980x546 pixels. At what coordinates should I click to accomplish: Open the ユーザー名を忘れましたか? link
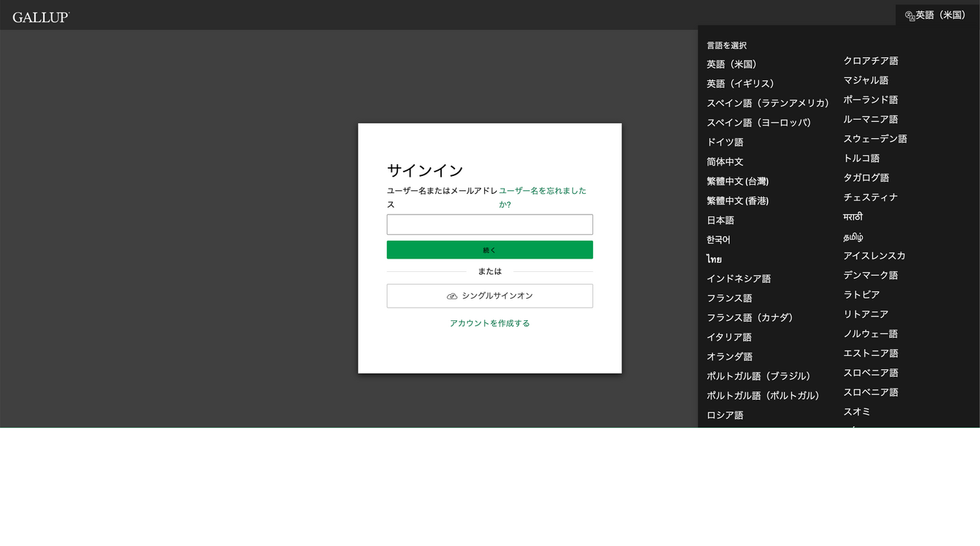click(543, 198)
